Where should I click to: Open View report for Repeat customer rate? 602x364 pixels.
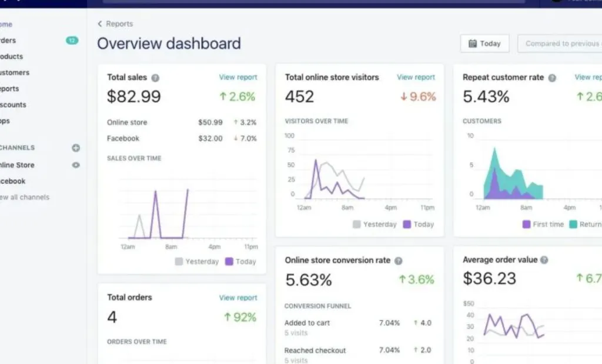pos(588,77)
